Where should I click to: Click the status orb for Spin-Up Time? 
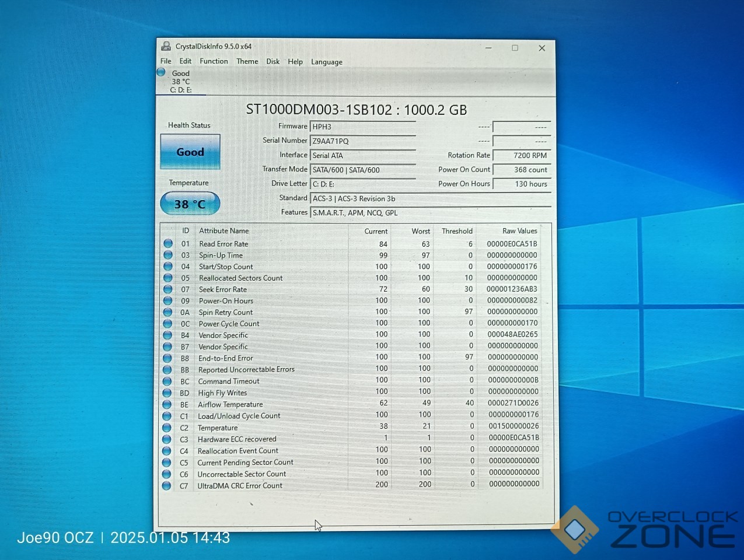coord(168,255)
